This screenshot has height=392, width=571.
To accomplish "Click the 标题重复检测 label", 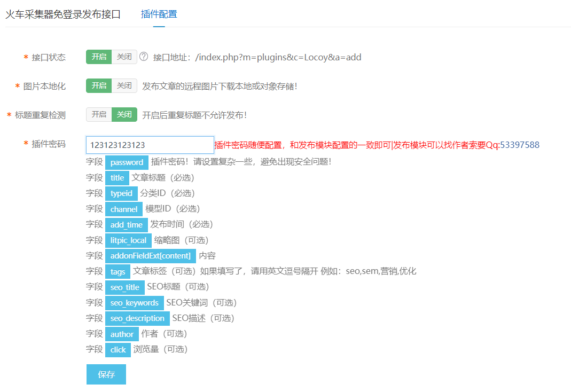I will pyautogui.click(x=40, y=115).
